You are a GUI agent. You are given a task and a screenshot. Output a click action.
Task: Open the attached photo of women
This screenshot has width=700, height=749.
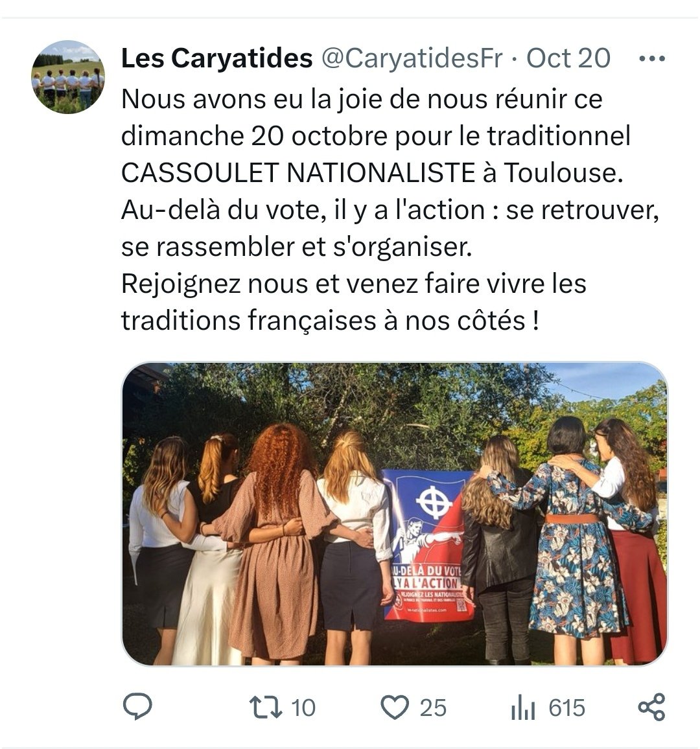[395, 514]
